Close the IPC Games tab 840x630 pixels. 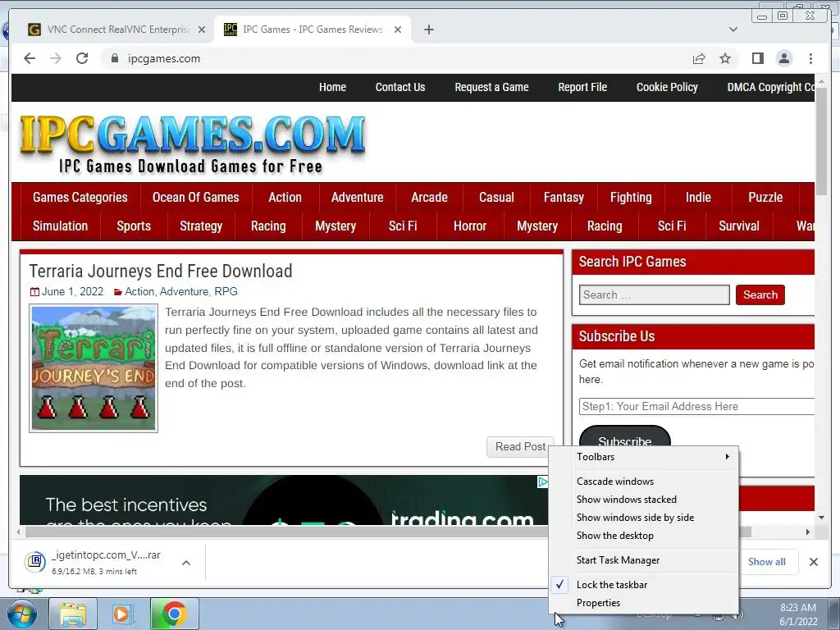pos(398,30)
